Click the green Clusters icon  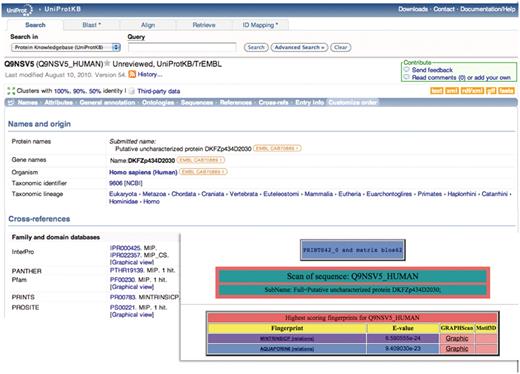[11, 91]
